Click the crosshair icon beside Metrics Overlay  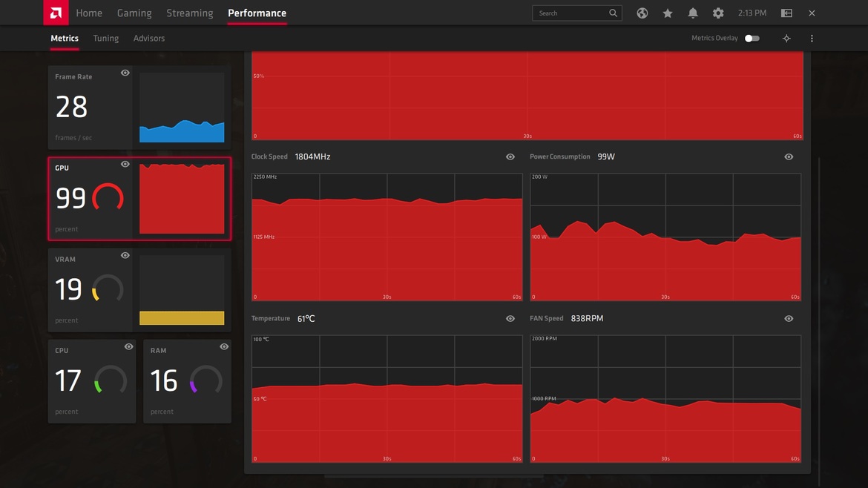tap(786, 38)
